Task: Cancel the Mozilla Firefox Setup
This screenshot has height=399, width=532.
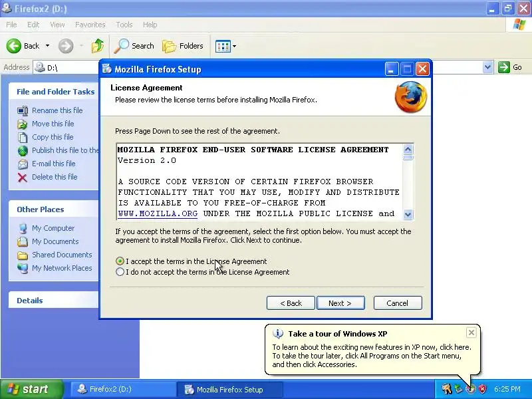Action: point(398,303)
